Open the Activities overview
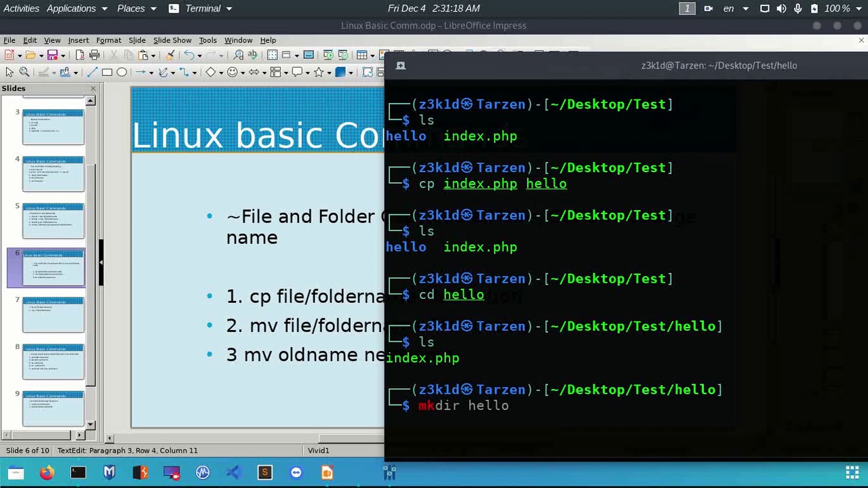This screenshot has width=868, height=488. [x=21, y=8]
